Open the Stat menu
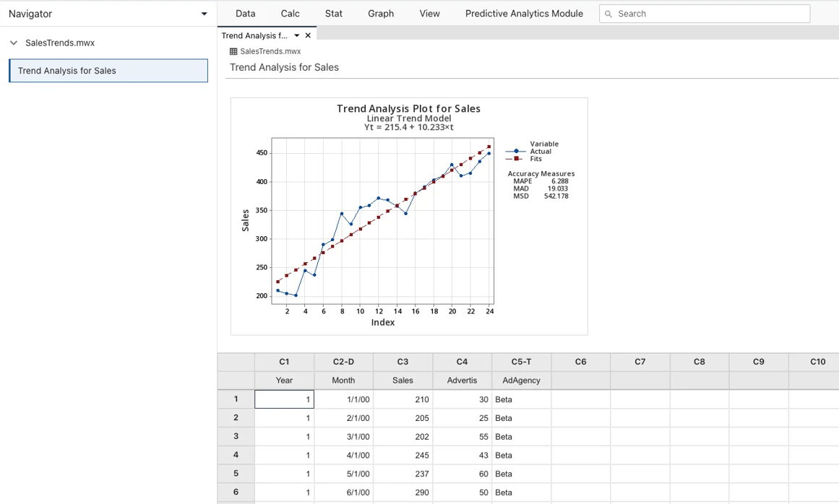Viewport: 839px width, 504px height. pyautogui.click(x=333, y=14)
